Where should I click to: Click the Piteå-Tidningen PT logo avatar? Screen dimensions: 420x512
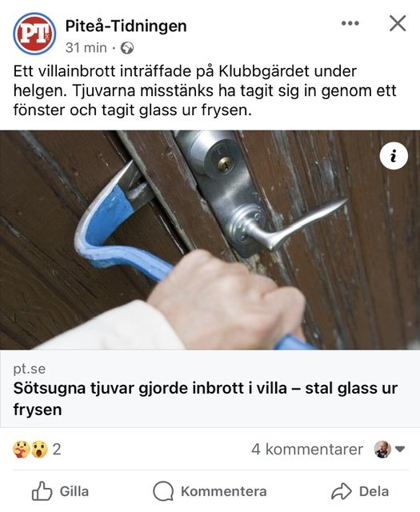34,34
